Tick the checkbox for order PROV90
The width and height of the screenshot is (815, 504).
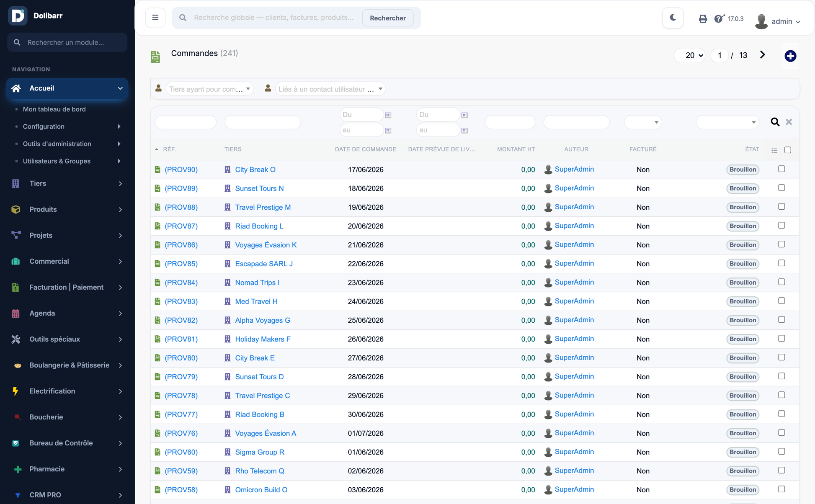click(781, 169)
